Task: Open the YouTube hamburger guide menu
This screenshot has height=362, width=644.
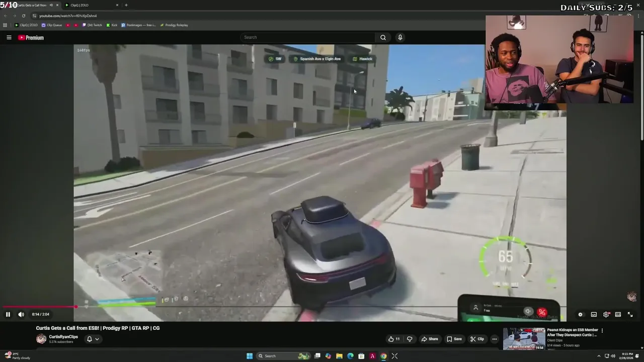Action: (x=9, y=37)
